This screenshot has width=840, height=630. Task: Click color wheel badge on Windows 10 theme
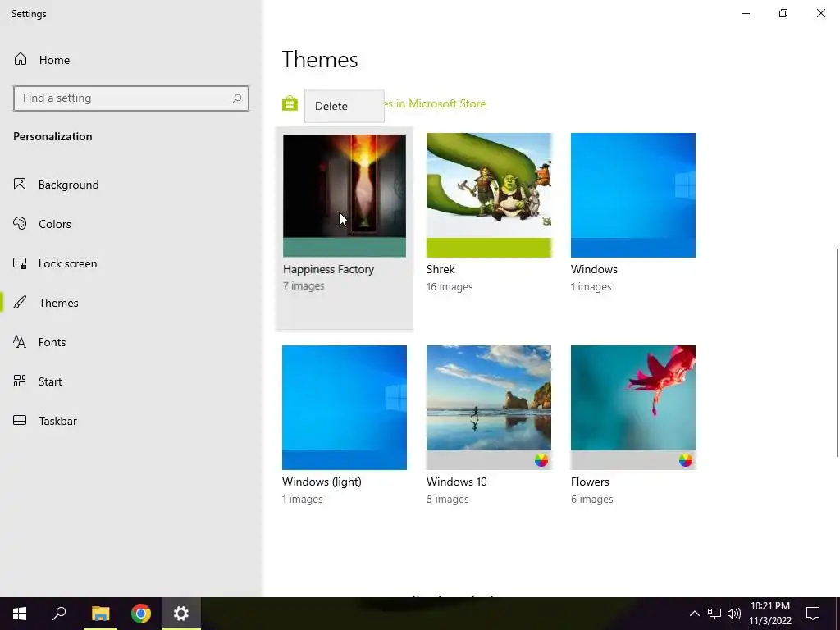pyautogui.click(x=541, y=460)
